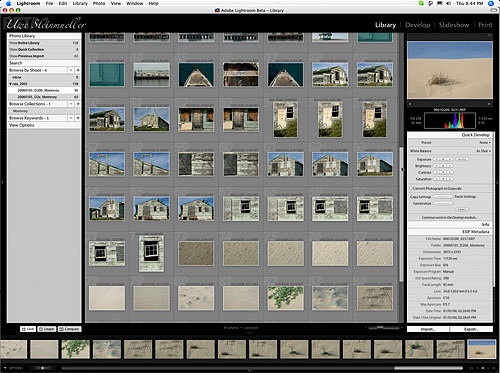Adjust the thumbnail size slider
The height and width of the screenshot is (373, 500).
[383, 328]
